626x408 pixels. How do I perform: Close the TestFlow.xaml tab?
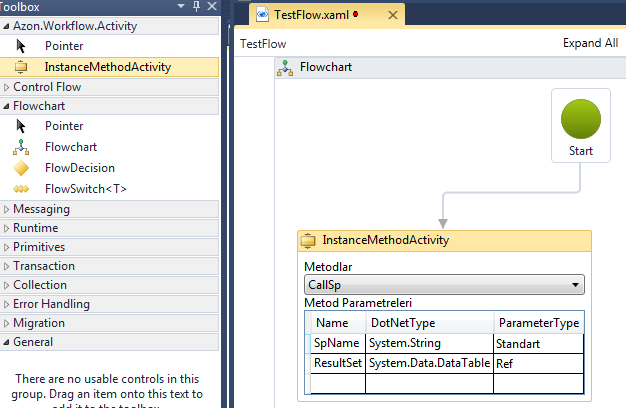click(x=391, y=16)
